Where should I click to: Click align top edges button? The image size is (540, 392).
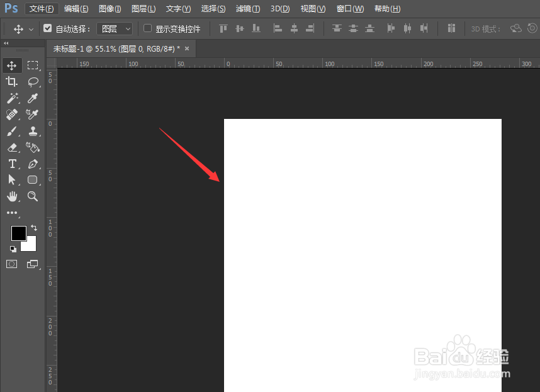[x=223, y=28]
